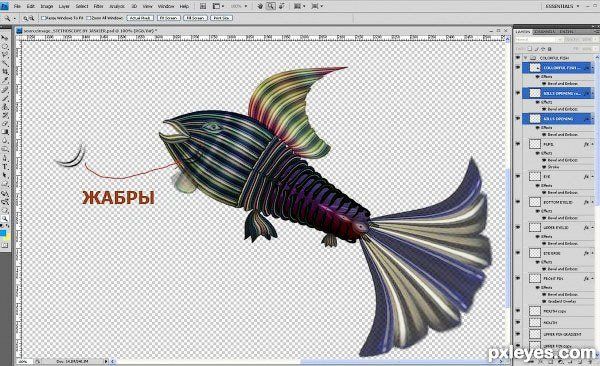Viewport: 600px width, 366px height.
Task: Click the Launch Bridge icon
Action: pos(203,6)
